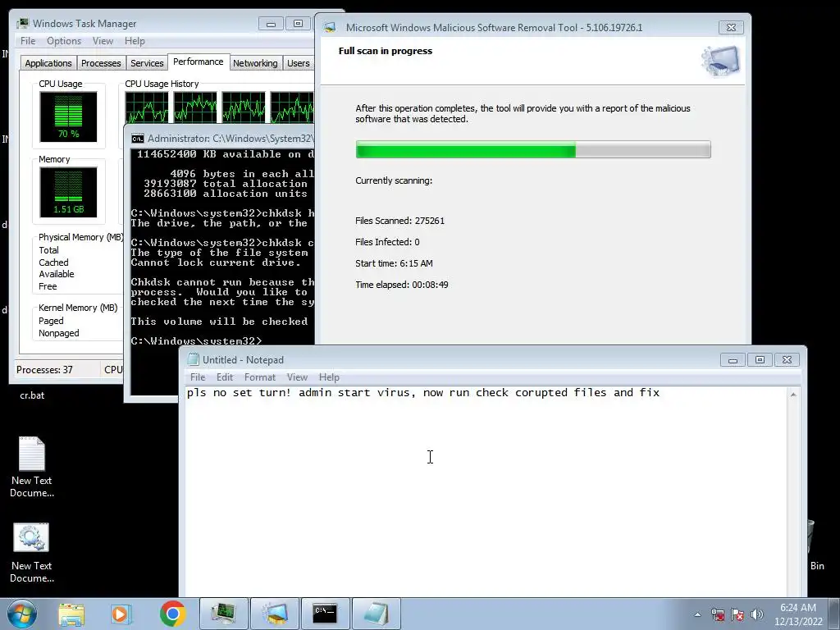Open Notepad View menu
The image size is (840, 630).
point(297,377)
